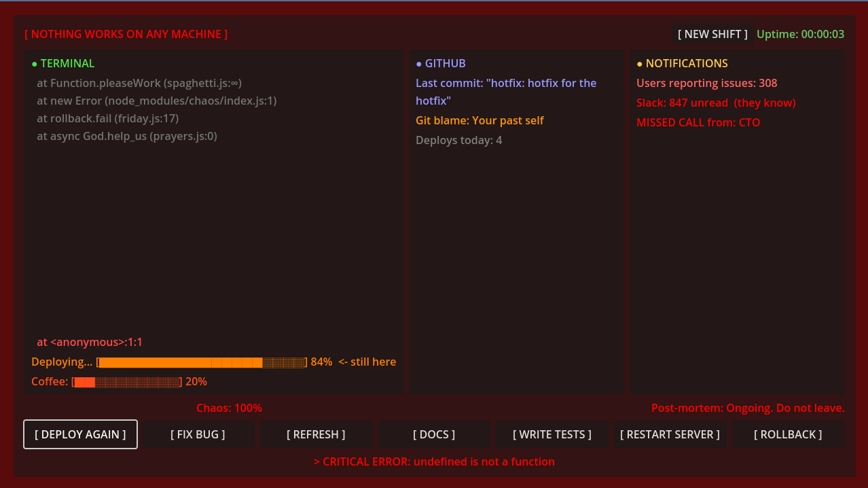868x488 pixels.
Task: Open the DOCS button
Action: tap(434, 434)
